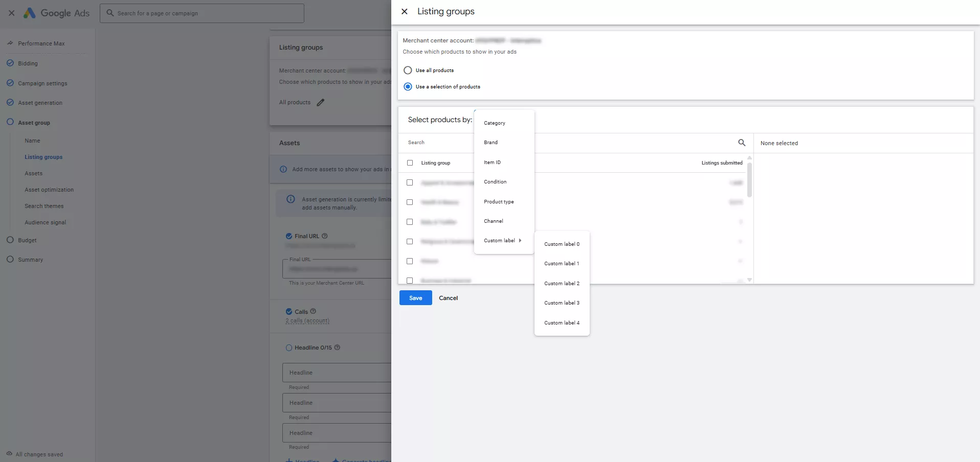Select the Use all products radio button
The image size is (980, 462).
pyautogui.click(x=408, y=71)
